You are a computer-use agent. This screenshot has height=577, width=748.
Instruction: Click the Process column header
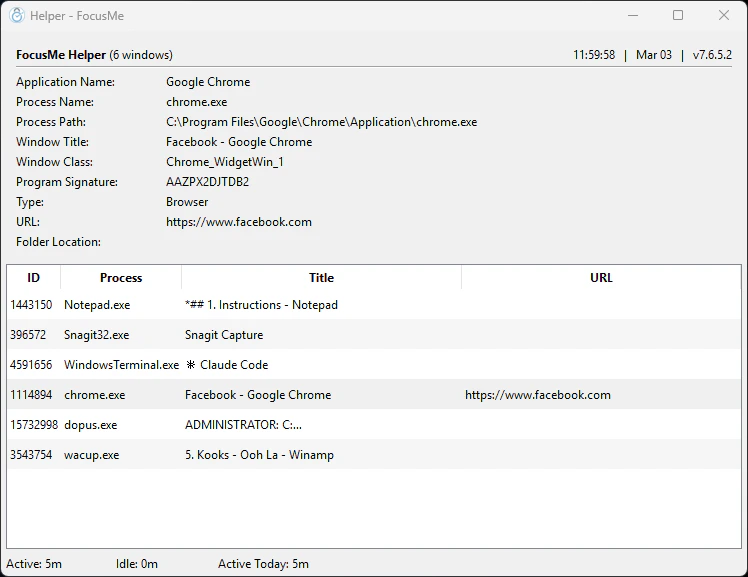[121, 278]
